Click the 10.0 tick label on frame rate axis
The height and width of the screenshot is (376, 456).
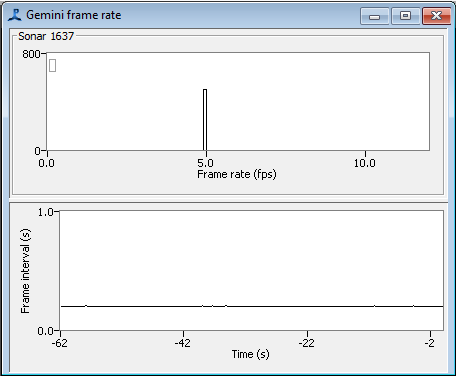pos(365,163)
